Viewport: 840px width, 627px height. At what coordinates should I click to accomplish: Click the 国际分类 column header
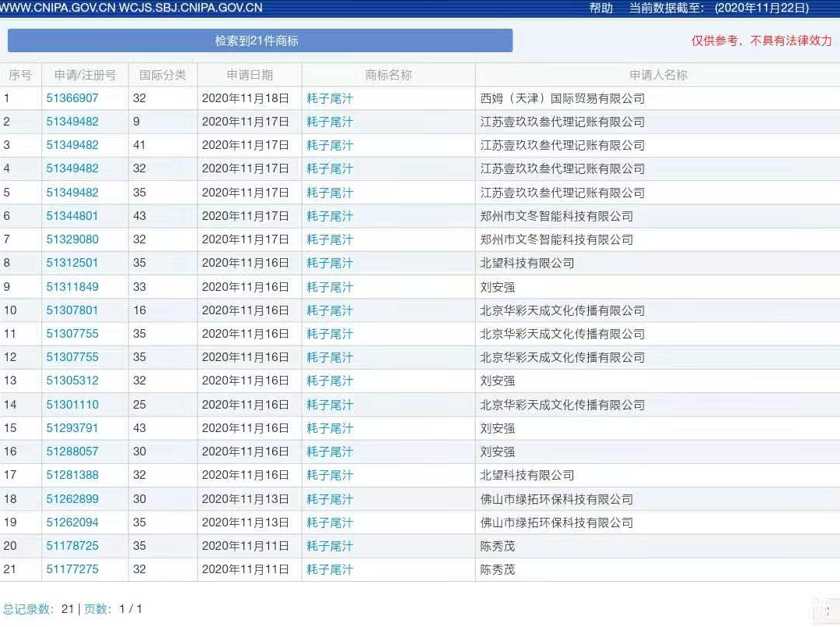163,75
